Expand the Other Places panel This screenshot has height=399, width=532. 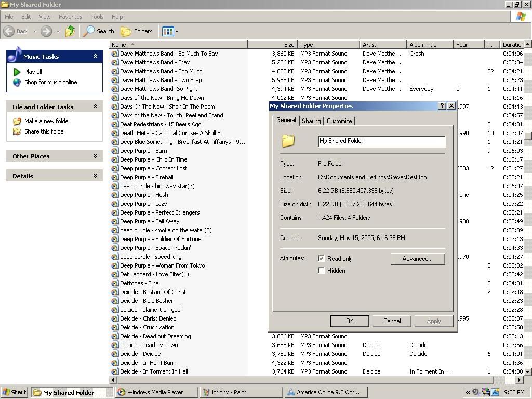pos(95,156)
